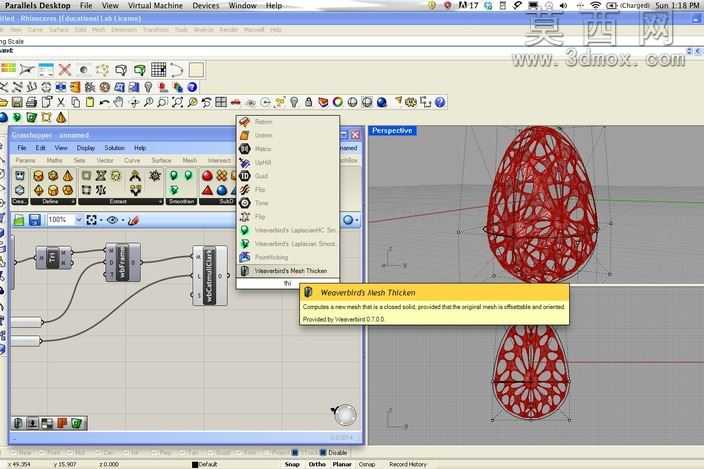
Task: Zoom extents on Grasshopper canvas
Action: click(x=91, y=220)
